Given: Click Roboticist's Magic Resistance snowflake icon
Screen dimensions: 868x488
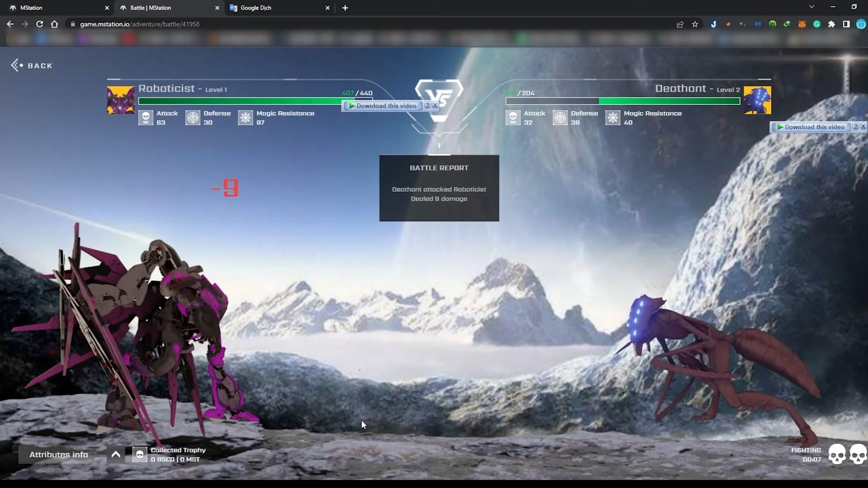Looking at the screenshot, I should tap(245, 118).
